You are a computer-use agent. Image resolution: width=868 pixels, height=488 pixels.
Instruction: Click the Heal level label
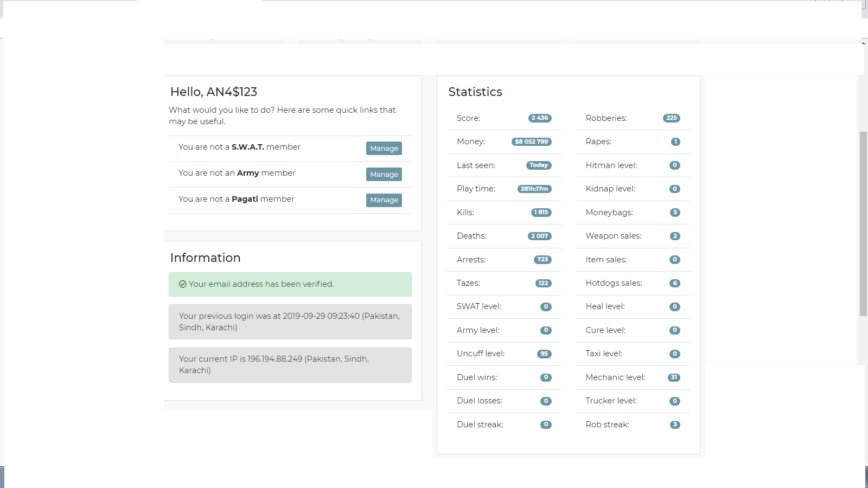pos(605,306)
